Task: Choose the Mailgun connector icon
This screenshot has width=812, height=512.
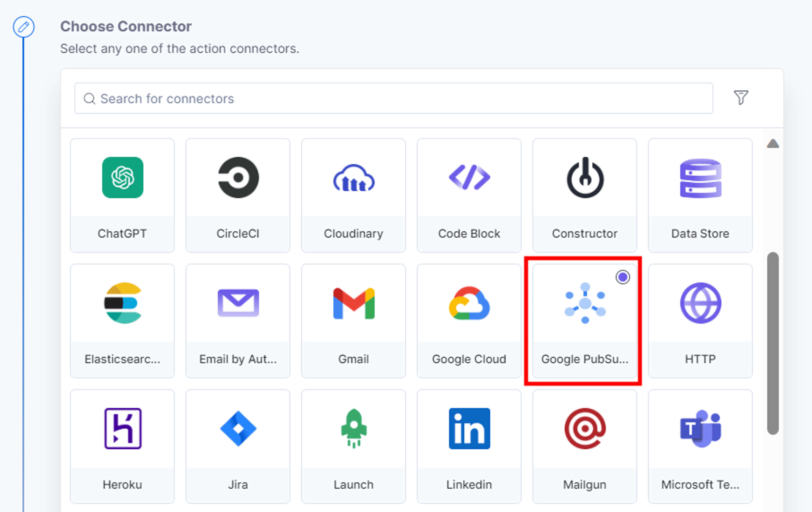Action: pyautogui.click(x=585, y=428)
